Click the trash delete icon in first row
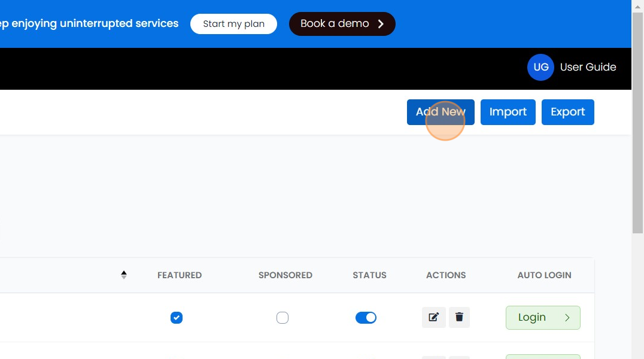Viewport: 644px width, 359px height. pyautogui.click(x=459, y=318)
